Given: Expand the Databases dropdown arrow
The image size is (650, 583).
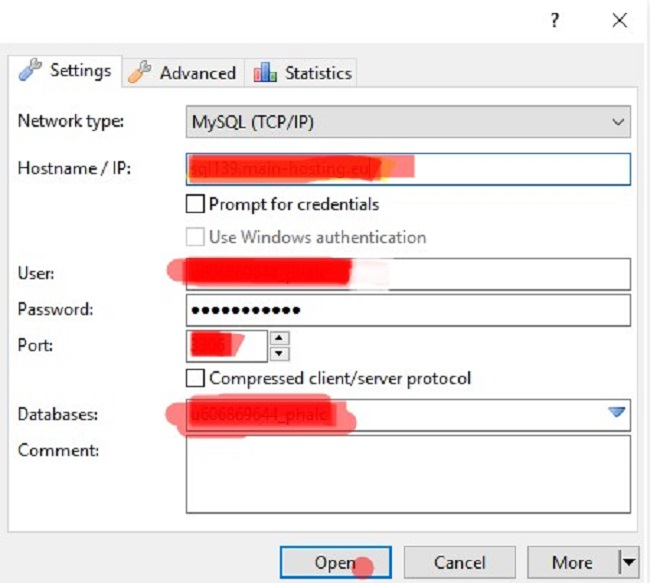Looking at the screenshot, I should 617,412.
